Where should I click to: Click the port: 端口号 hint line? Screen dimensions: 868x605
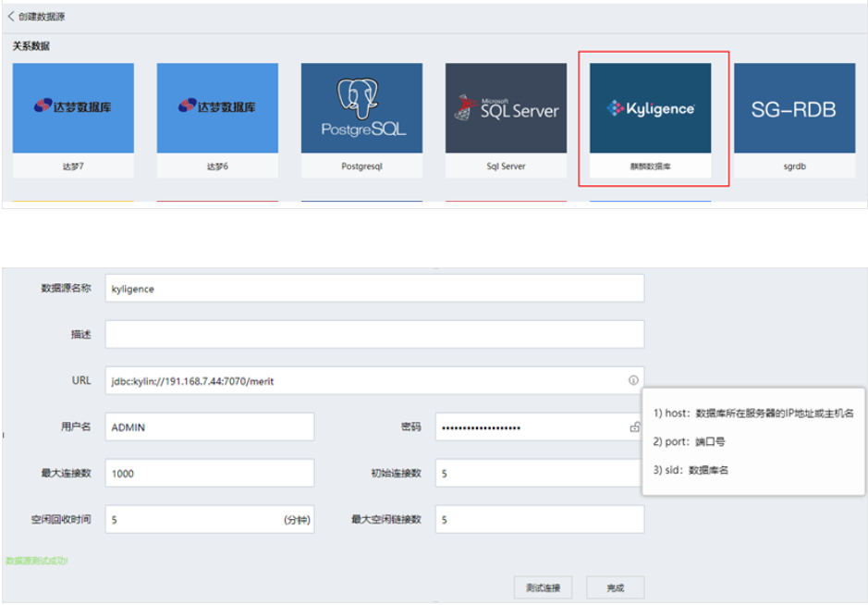(x=690, y=441)
